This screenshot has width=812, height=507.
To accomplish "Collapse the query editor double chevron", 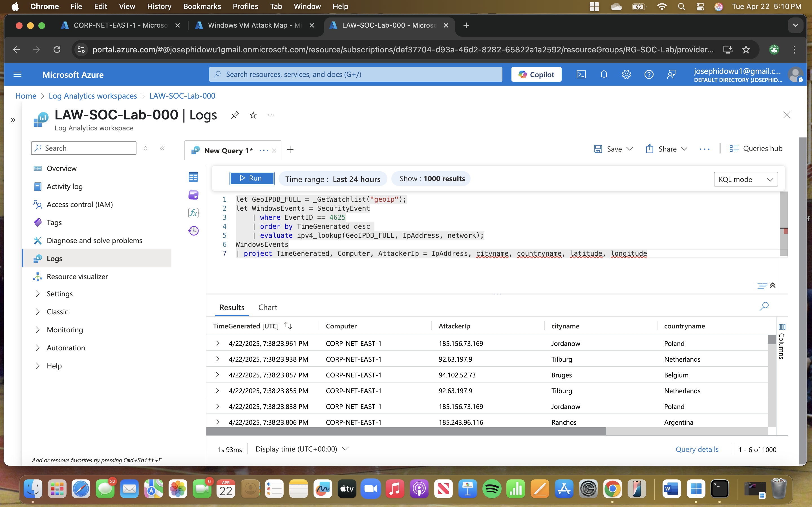I will coord(773,285).
